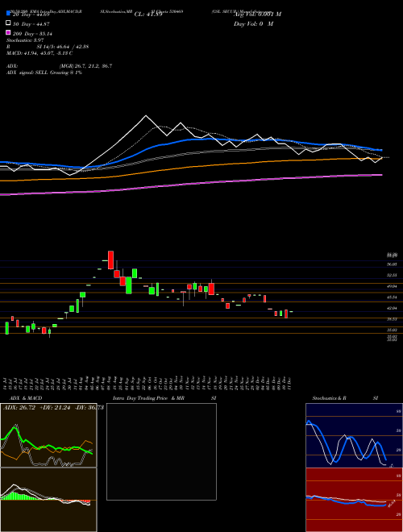This screenshot has height=532, width=403.
Task: Click the 'ADX: 26.72' value in ADX panel
Action: click(19, 407)
